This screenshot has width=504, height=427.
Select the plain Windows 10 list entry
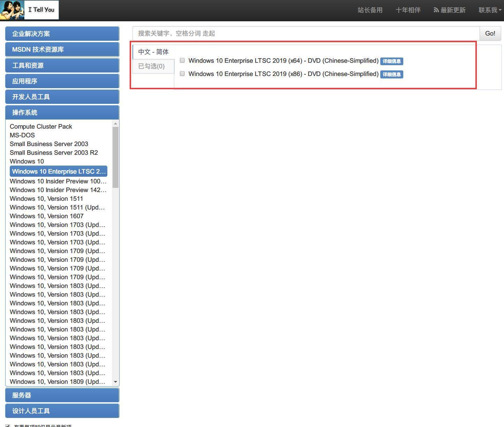click(27, 161)
